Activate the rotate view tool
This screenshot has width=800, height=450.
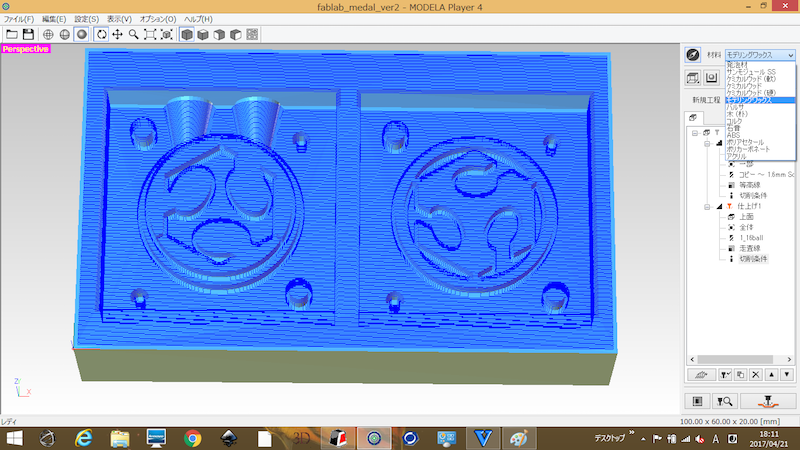pyautogui.click(x=102, y=34)
